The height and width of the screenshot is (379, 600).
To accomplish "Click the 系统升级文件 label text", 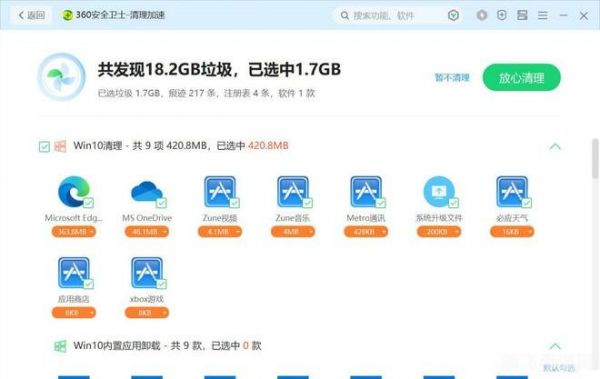I will [x=439, y=218].
